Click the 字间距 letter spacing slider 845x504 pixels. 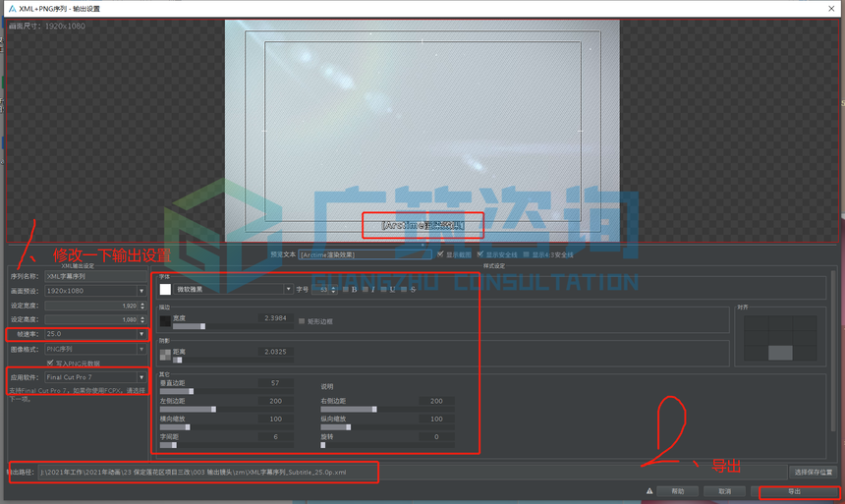[x=227, y=445]
